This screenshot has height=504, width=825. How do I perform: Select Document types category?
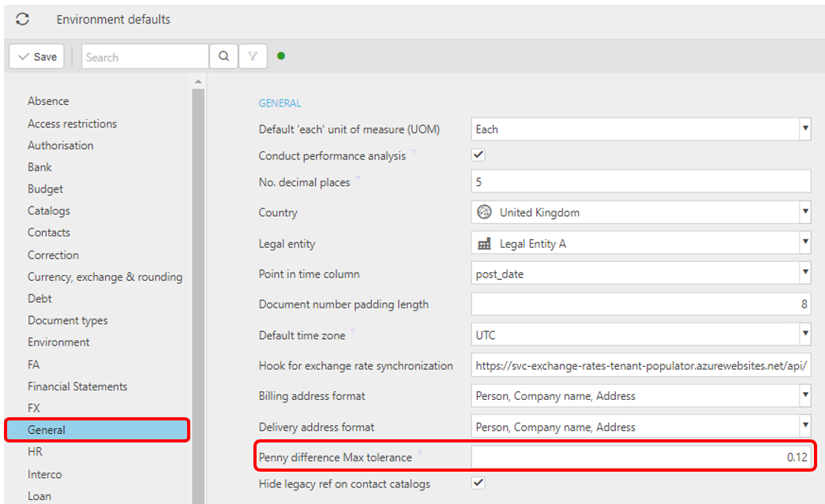point(67,320)
